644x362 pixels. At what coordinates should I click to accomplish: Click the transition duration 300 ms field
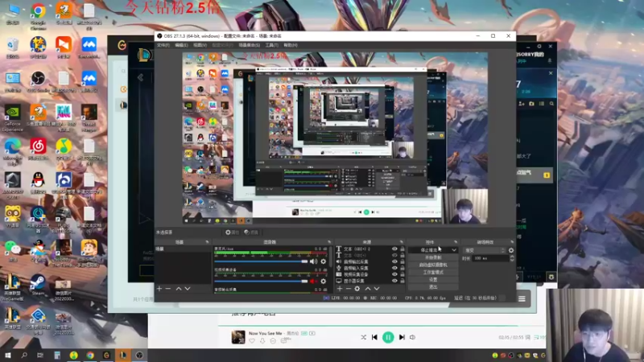pos(491,258)
